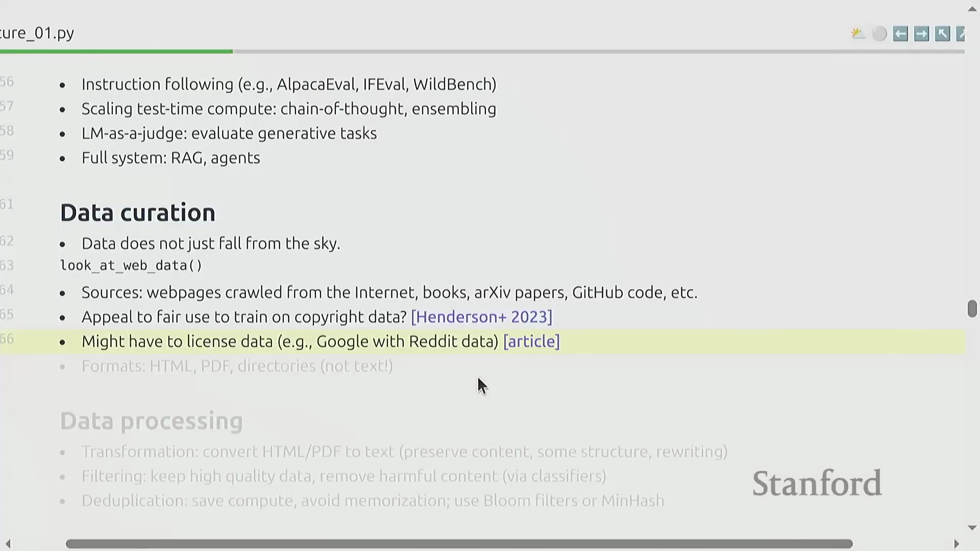The width and height of the screenshot is (980, 551).
Task: Select the faded Data processing heading
Action: click(x=152, y=421)
